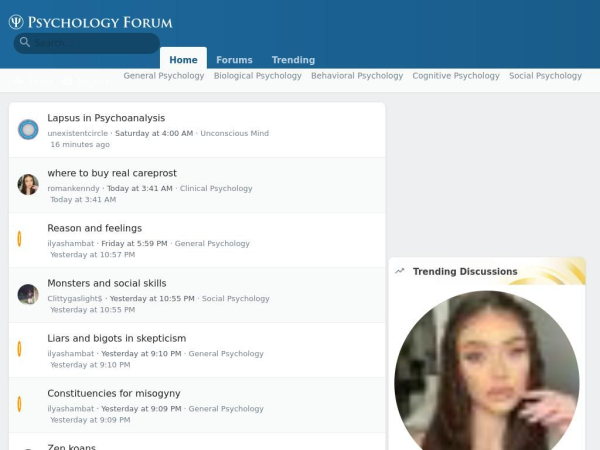Click username romankenndy
This screenshot has height=450, width=600.
click(x=73, y=188)
